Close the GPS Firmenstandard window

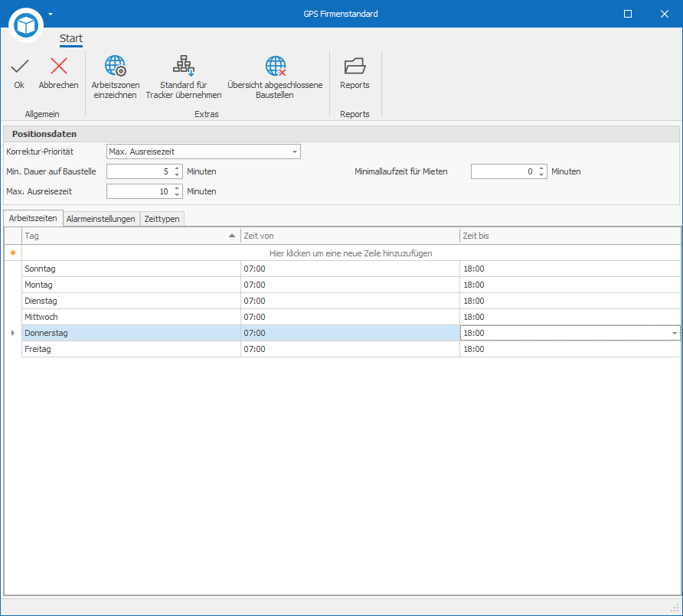665,14
